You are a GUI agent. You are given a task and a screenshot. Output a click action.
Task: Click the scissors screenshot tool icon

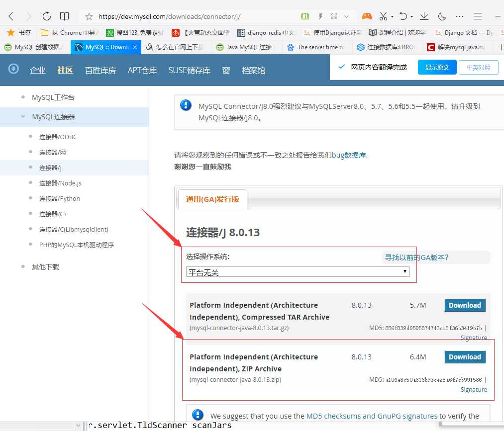[383, 16]
